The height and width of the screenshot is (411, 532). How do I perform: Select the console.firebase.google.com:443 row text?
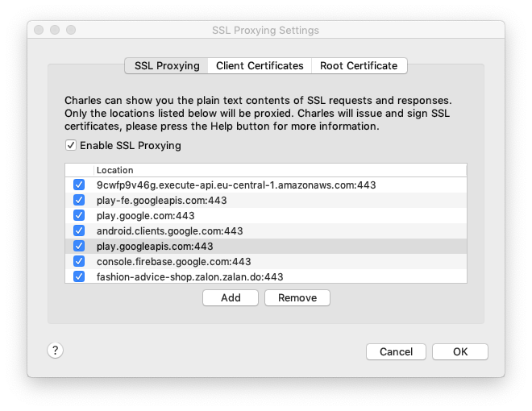(x=174, y=261)
